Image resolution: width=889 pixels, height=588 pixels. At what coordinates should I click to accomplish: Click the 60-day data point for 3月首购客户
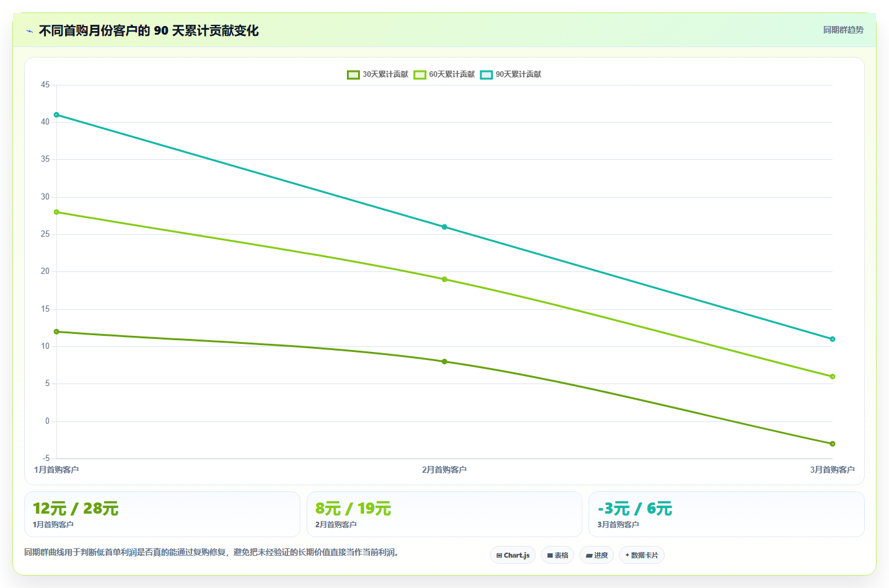point(832,376)
